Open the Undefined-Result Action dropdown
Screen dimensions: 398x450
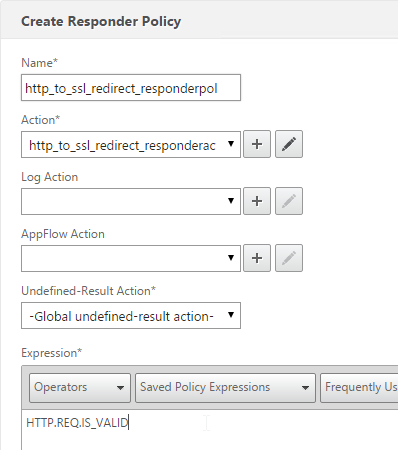pyautogui.click(x=131, y=315)
